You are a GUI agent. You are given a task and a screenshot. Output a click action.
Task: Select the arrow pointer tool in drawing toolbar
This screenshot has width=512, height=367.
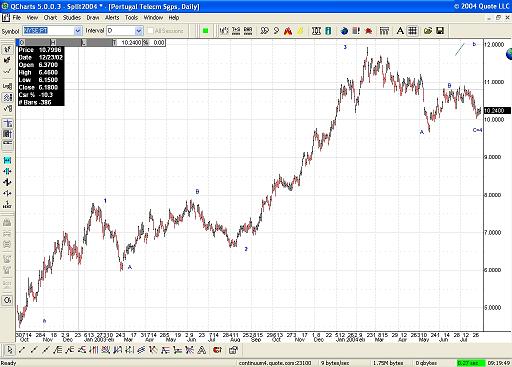pyautogui.click(x=10, y=350)
